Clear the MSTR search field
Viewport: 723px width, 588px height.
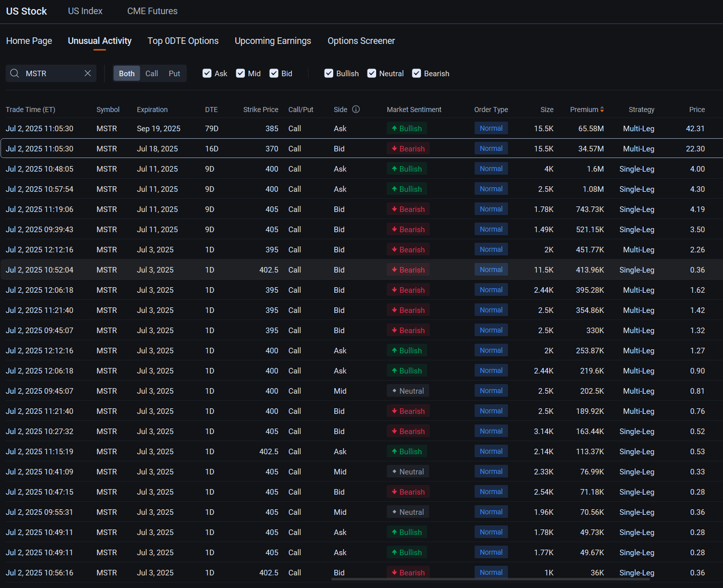click(x=88, y=73)
